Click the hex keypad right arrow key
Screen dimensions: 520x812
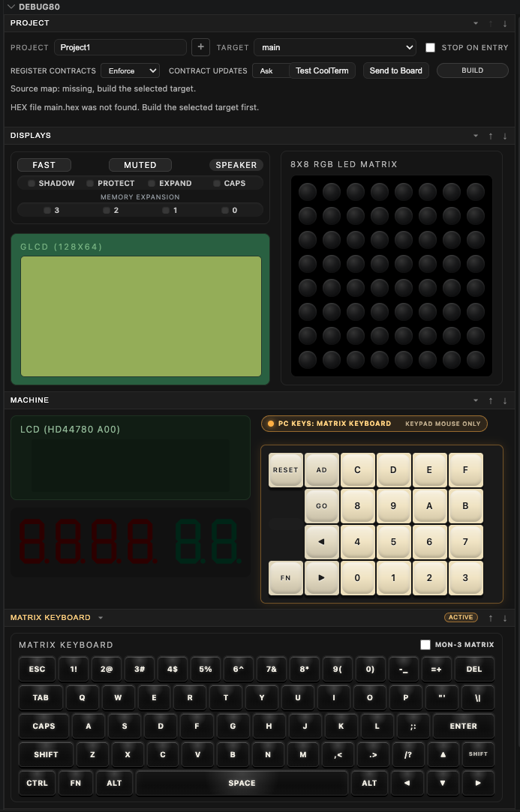click(321, 578)
